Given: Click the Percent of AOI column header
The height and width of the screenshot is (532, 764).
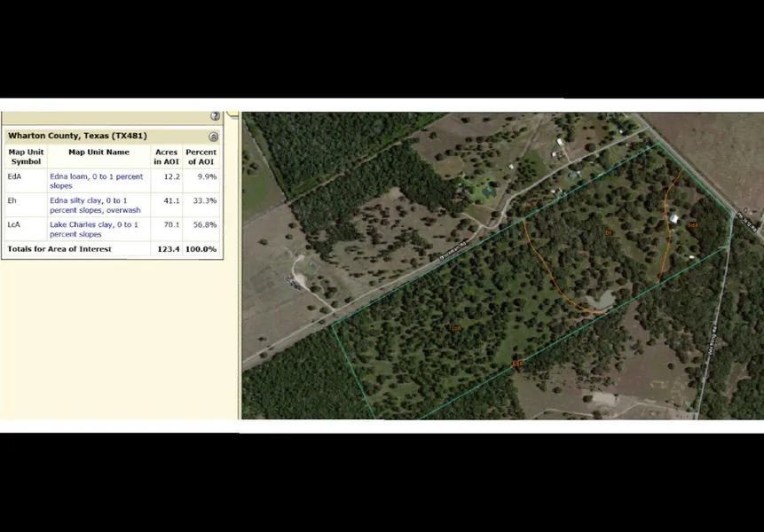Looking at the screenshot, I should coord(201,157).
